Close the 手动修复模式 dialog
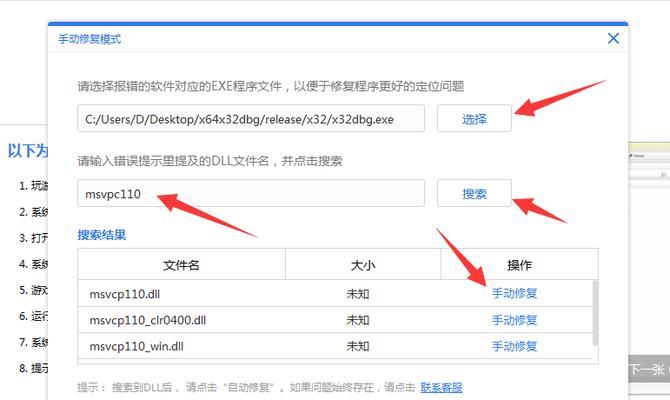The width and height of the screenshot is (670, 400). point(613,38)
